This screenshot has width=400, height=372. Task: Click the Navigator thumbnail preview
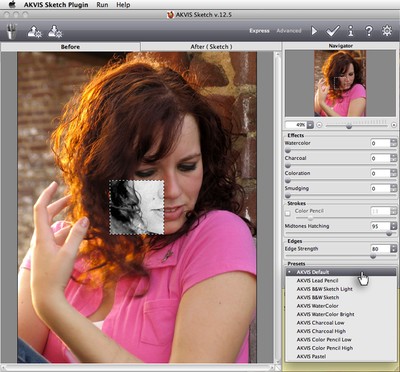340,83
